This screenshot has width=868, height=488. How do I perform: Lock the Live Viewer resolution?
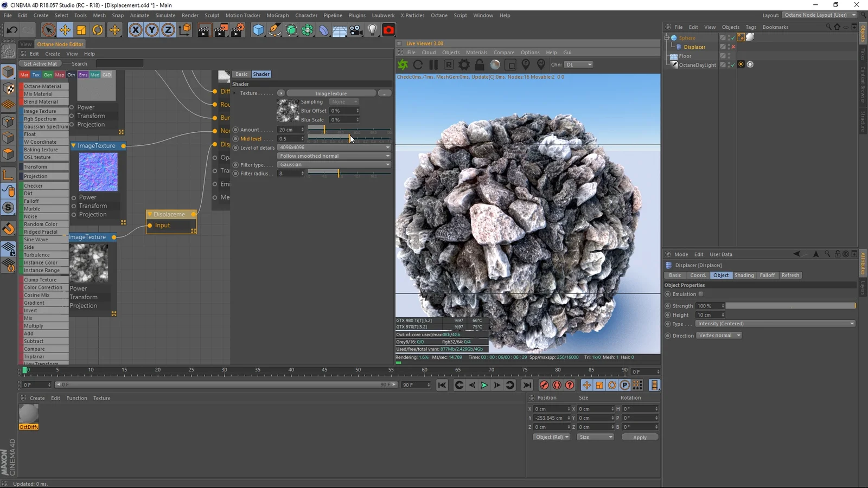click(x=479, y=64)
